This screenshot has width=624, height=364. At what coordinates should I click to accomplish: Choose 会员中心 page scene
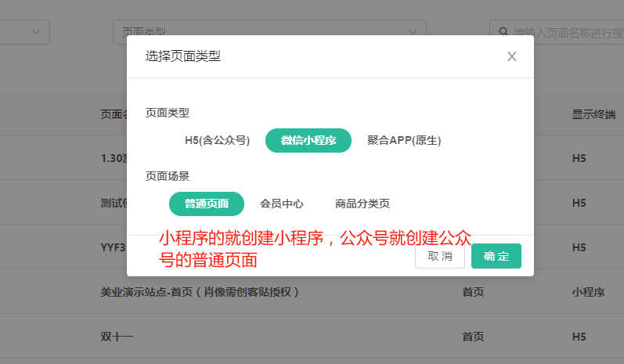[x=282, y=204]
